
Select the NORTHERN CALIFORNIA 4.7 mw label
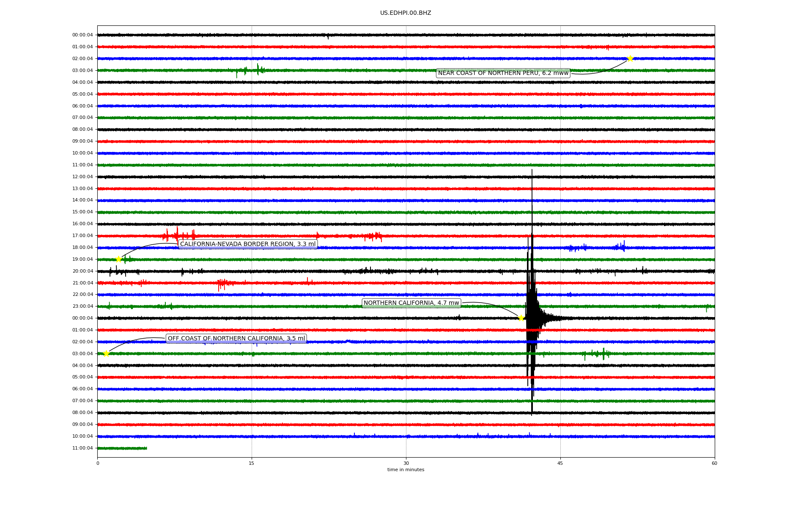pyautogui.click(x=411, y=303)
